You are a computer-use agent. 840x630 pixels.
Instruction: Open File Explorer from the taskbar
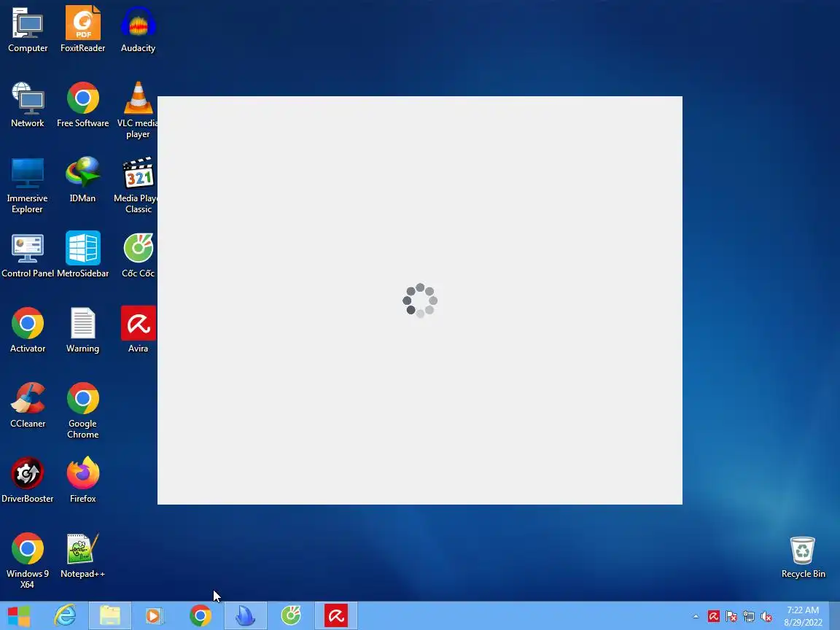(x=110, y=616)
